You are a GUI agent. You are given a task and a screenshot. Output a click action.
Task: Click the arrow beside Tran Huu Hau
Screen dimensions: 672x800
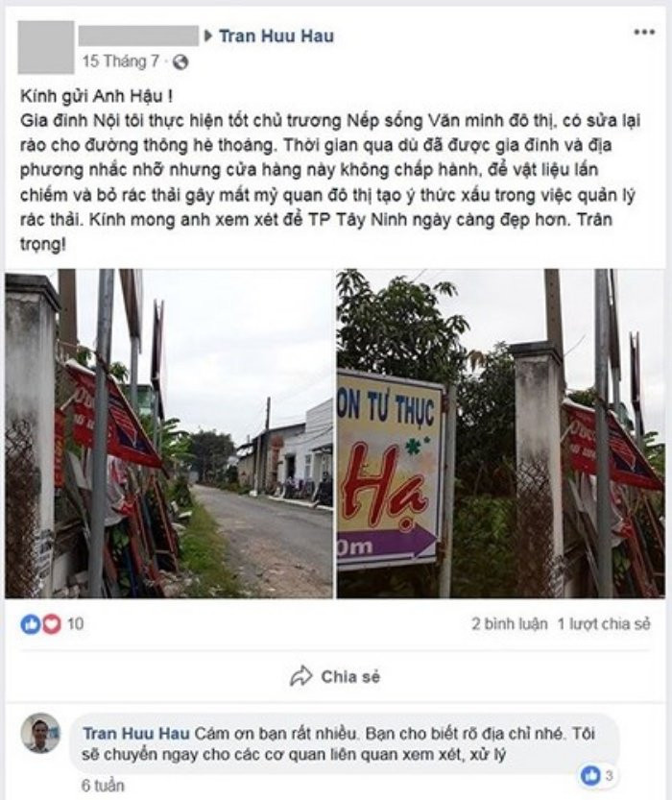(208, 36)
